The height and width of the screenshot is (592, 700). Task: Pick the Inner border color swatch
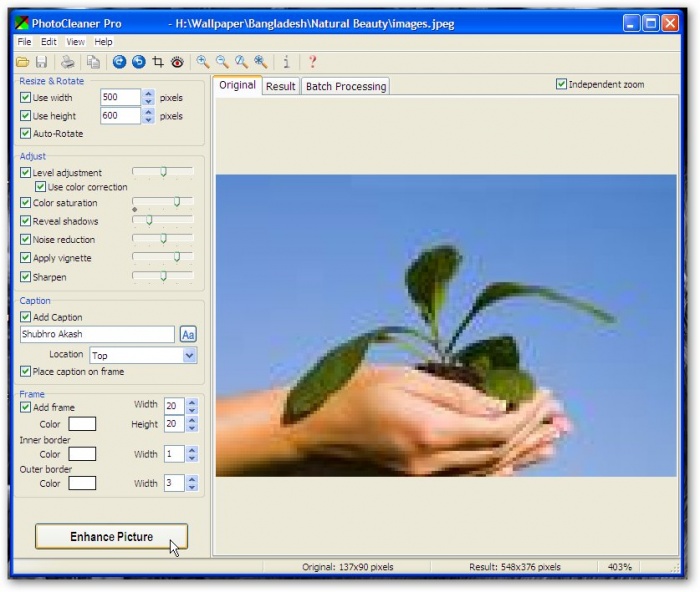pyautogui.click(x=82, y=454)
